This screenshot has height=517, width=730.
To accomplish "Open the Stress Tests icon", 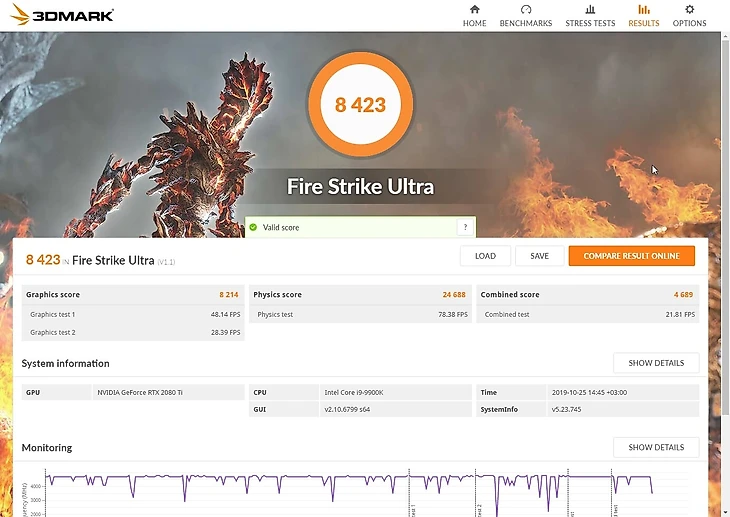I will (x=590, y=10).
